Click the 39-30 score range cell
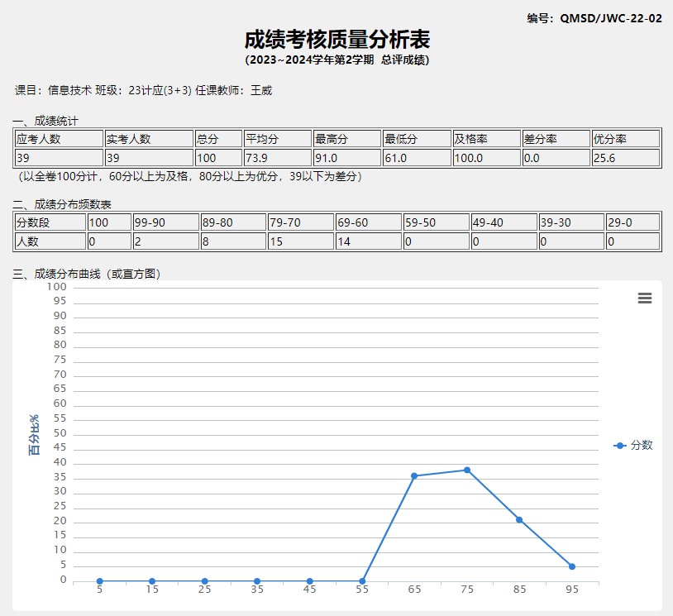The image size is (673, 616). click(571, 222)
